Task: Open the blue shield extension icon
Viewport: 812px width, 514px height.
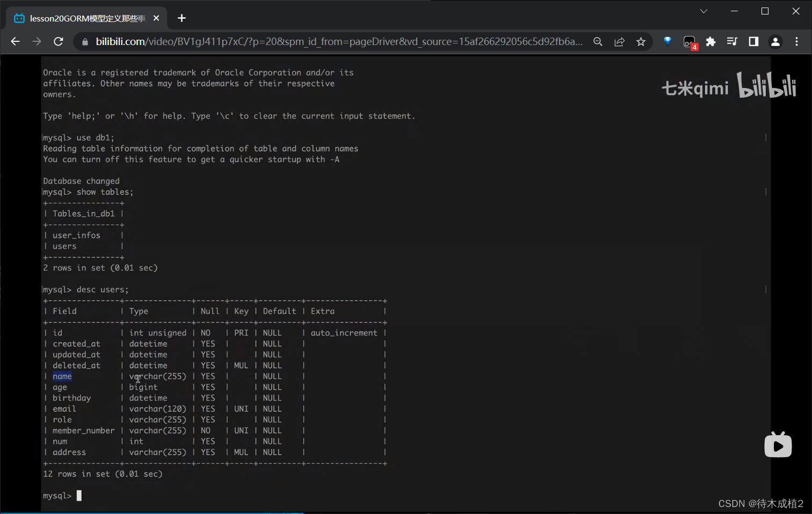Action: point(668,41)
